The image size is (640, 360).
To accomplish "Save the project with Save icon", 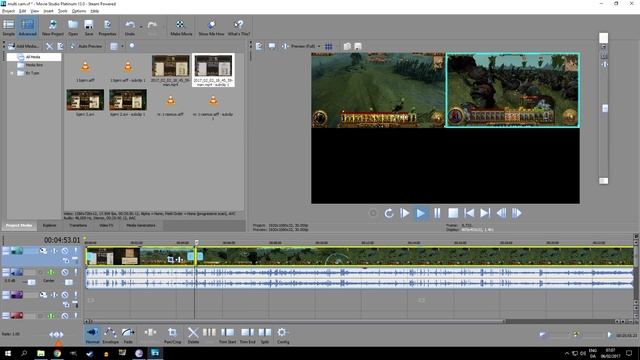I will [89, 27].
